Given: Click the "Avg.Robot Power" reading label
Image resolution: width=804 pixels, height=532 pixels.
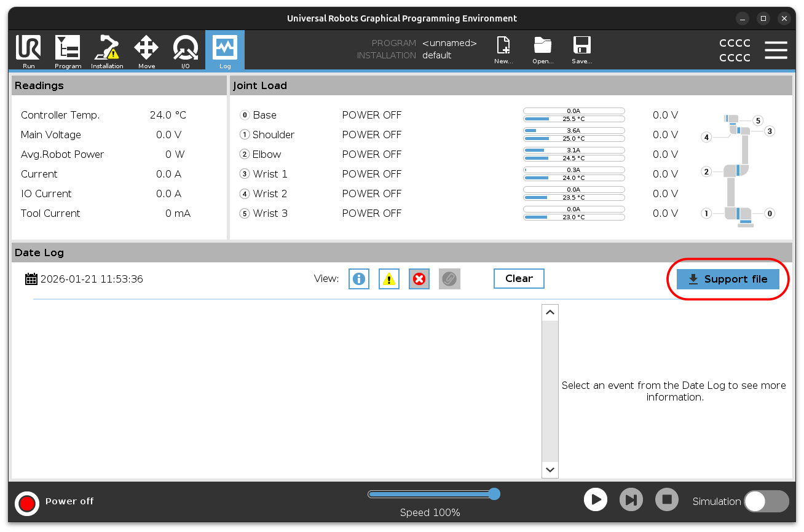Looking at the screenshot, I should [63, 154].
